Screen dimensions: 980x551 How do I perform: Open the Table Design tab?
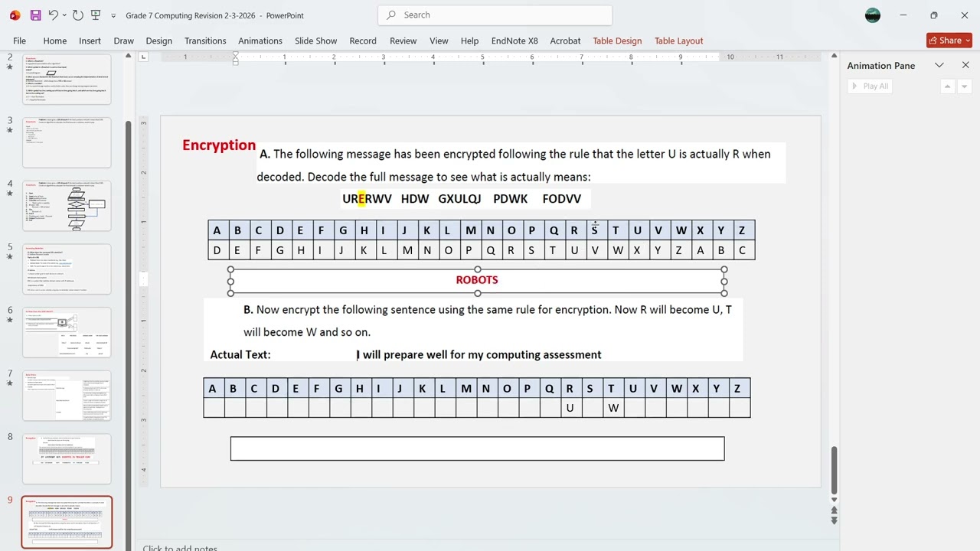click(x=617, y=41)
